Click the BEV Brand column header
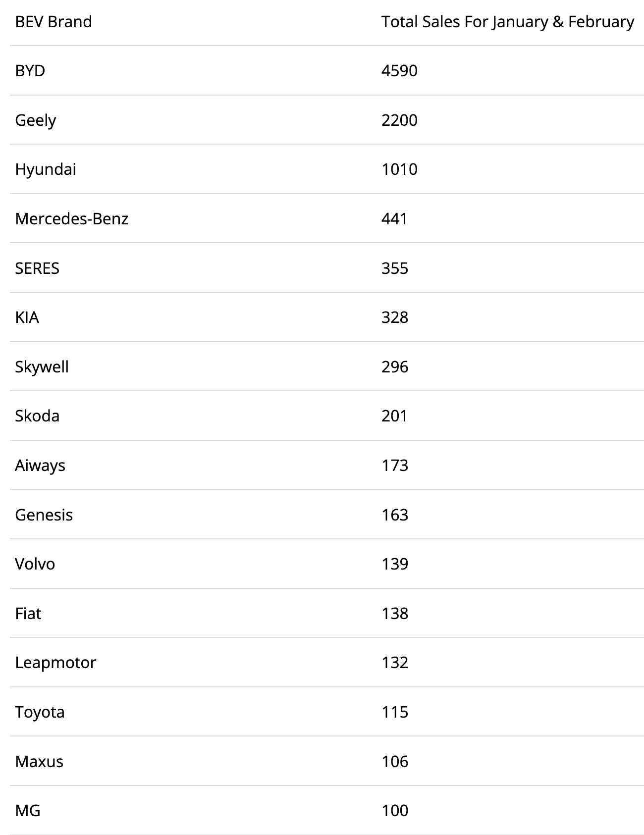 (x=54, y=22)
